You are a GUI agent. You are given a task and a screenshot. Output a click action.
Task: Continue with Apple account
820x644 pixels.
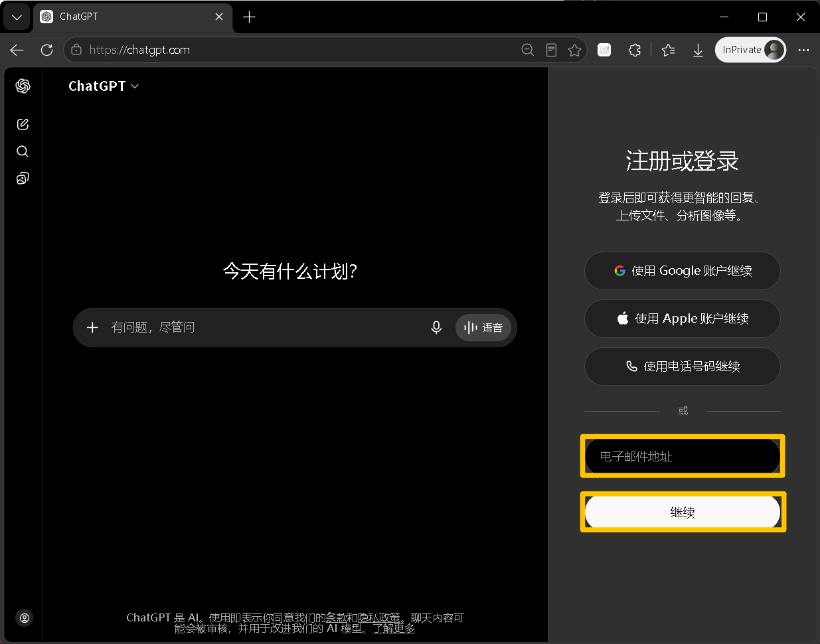[683, 319]
